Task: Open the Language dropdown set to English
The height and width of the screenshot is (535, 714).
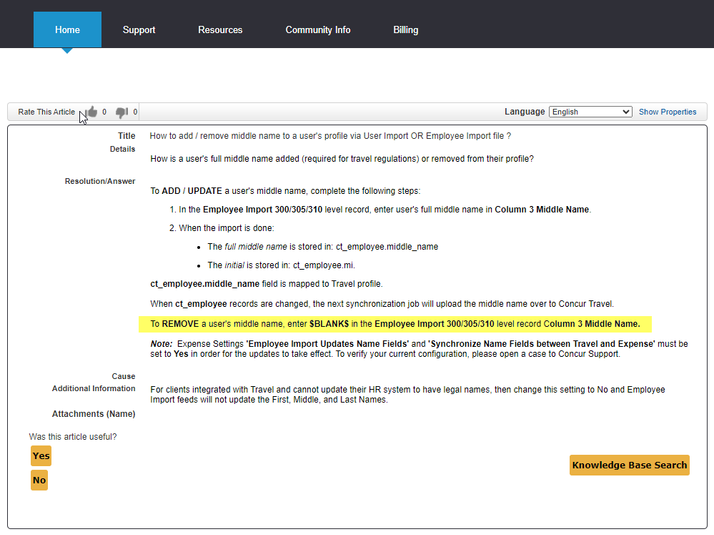Action: 590,112
